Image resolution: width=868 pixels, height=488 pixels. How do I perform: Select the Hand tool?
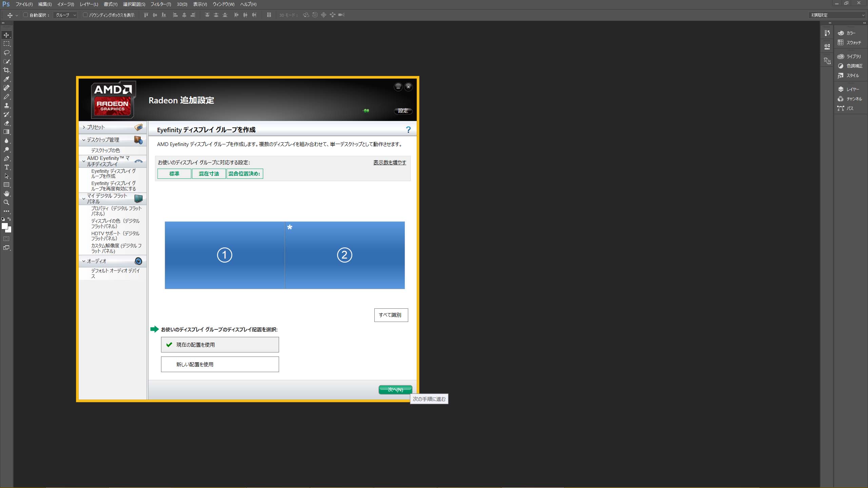point(6,194)
